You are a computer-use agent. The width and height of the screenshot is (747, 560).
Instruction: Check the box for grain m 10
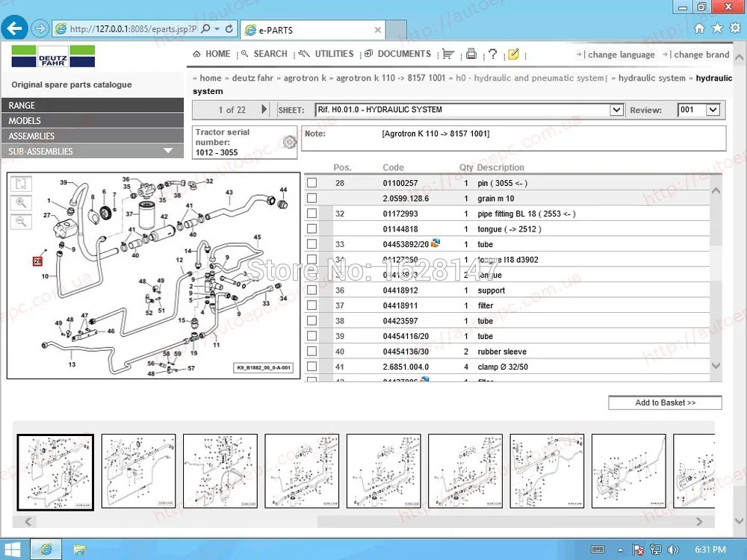click(312, 198)
